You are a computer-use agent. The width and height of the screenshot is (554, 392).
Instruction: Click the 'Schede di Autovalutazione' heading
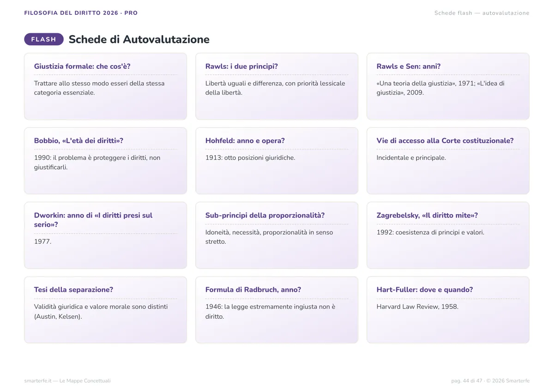139,39
